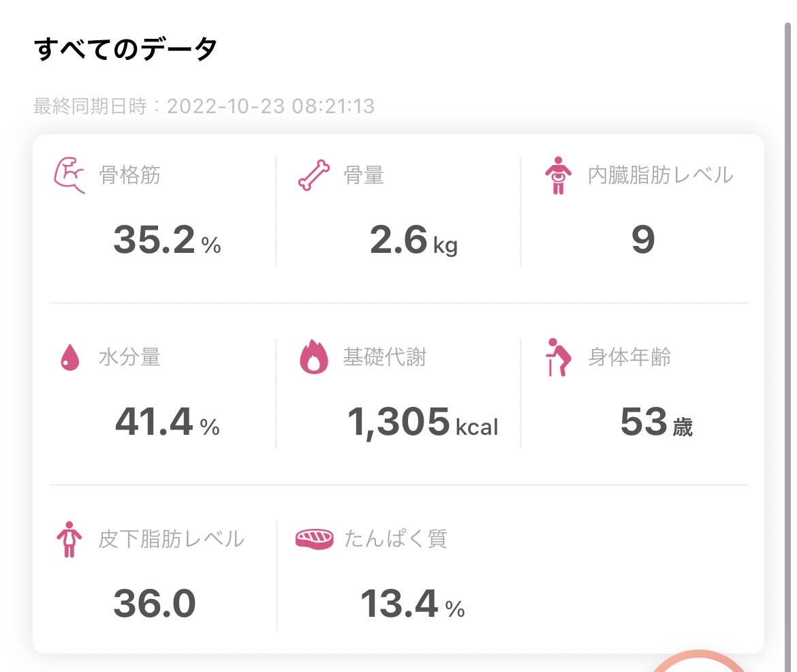Tap the visceral fat level body icon
Screen dimensions: 797x672
(x=558, y=175)
